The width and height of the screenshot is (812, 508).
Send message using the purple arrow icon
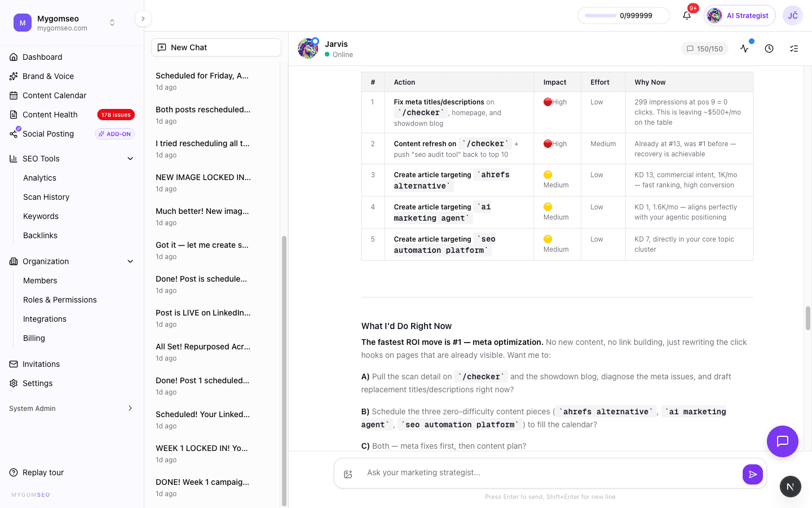pos(753,474)
